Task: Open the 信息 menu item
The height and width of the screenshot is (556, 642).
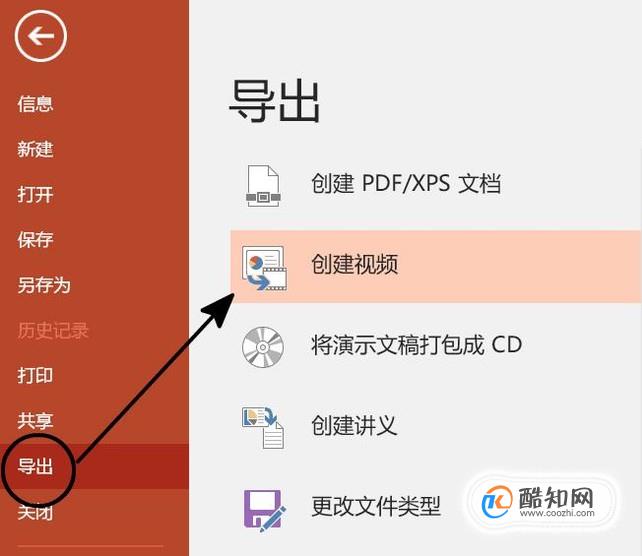Action: click(35, 104)
